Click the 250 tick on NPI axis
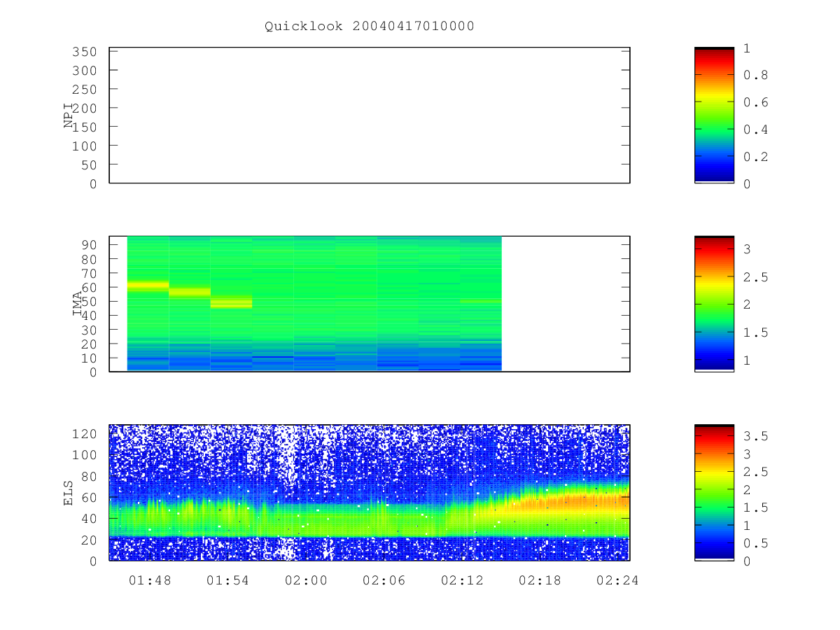Screen dimensions: 840x630 (x=84, y=90)
